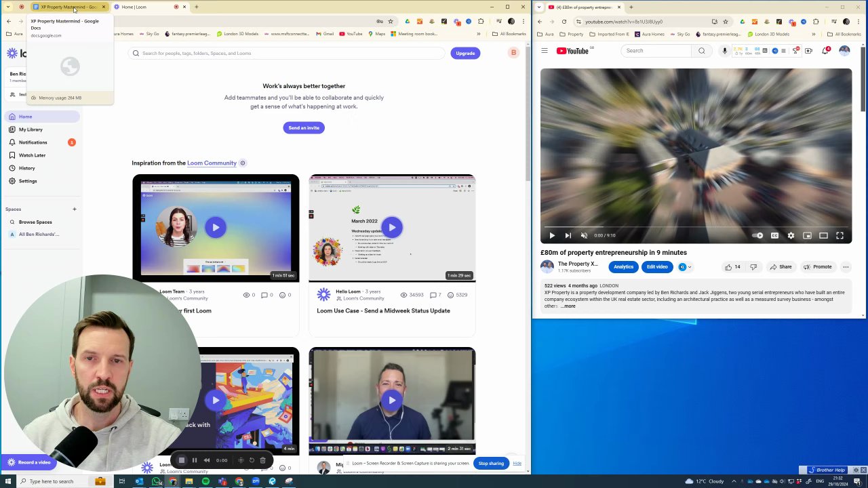
Task: Open the Loom Use Case Midweek Status Update title
Action: coord(383,310)
